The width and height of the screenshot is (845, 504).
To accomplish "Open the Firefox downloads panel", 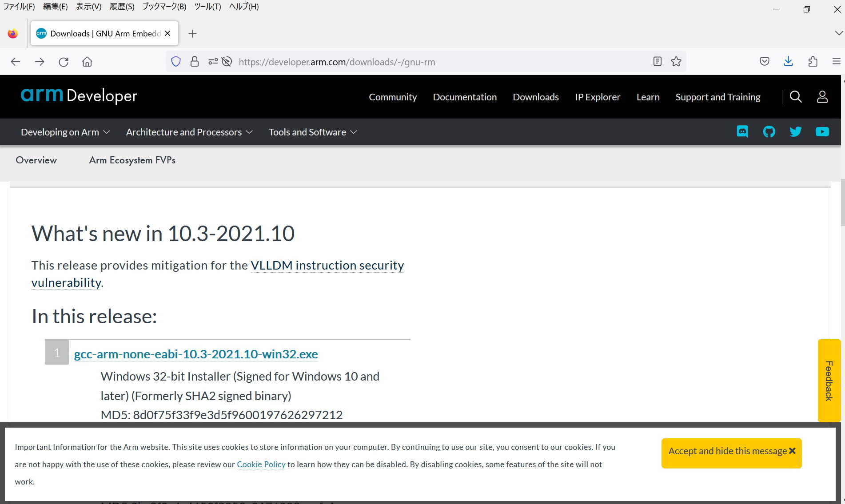I will click(789, 62).
